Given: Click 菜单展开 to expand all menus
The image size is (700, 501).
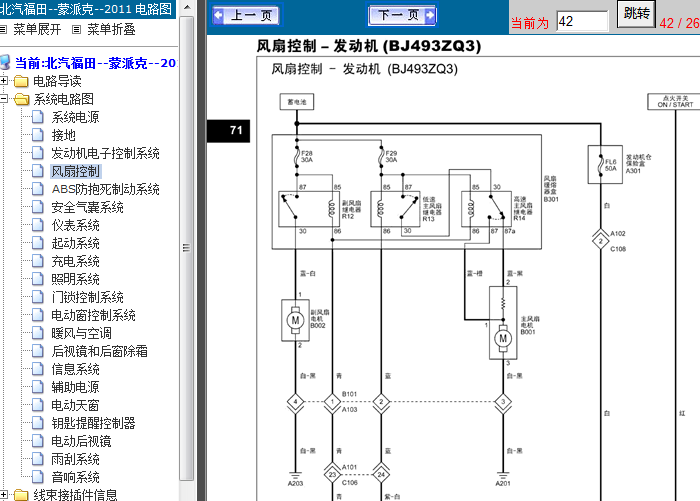Looking at the screenshot, I should pyautogui.click(x=37, y=29).
